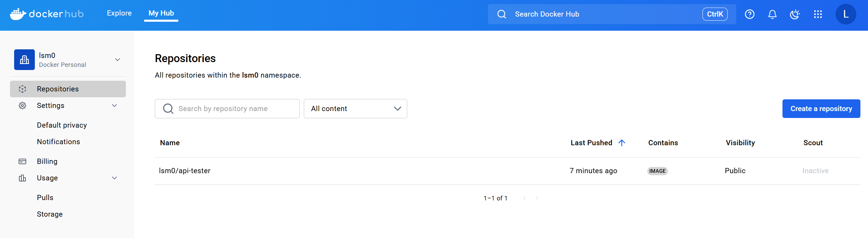
Task: Click the Repositories sidebar icon
Action: pos(22,89)
